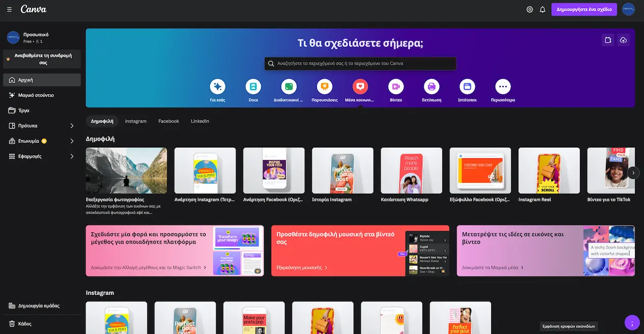This screenshot has width=644, height=334.
Task: Switch to the Instagram templates tab
Action: coord(136,121)
